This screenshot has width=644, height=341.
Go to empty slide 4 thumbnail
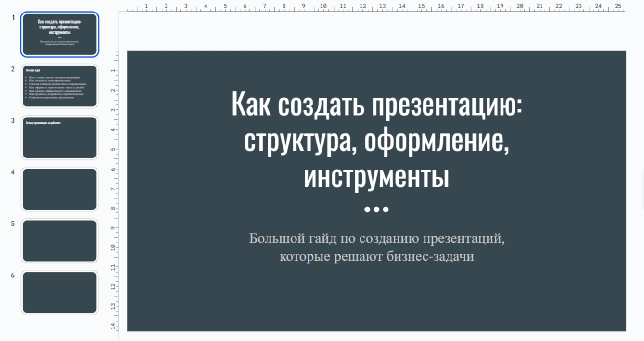click(x=59, y=189)
